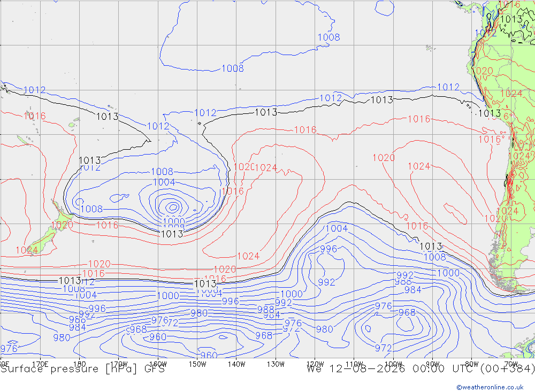535x392 pixels.
Task: Select the 90W longitude label
Action: [433, 364]
